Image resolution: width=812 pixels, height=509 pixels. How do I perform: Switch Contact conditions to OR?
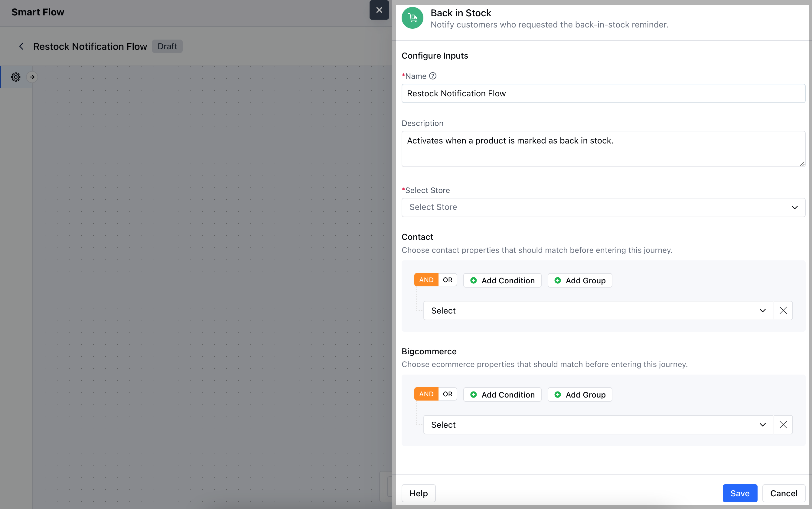pyautogui.click(x=448, y=280)
